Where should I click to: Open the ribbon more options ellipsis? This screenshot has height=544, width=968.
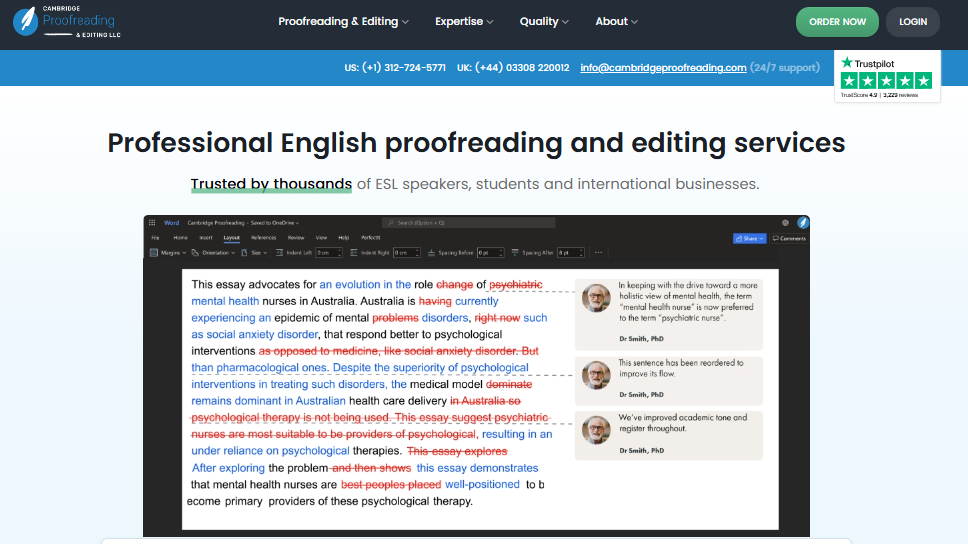pos(598,253)
